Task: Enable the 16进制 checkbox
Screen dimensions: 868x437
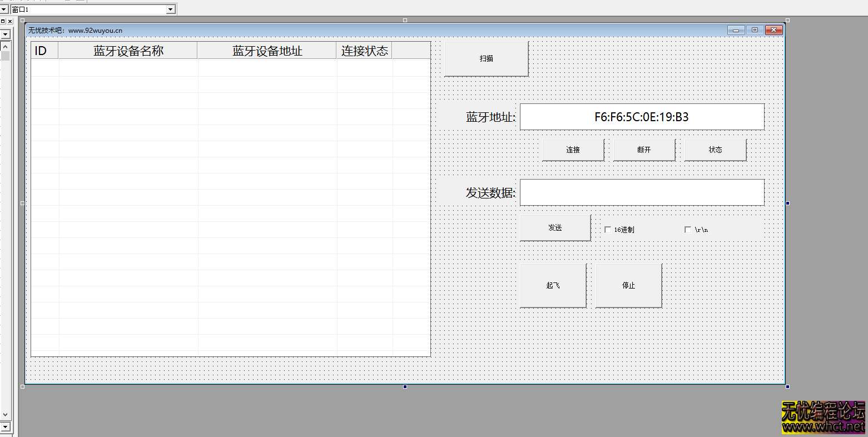Action: tap(608, 229)
